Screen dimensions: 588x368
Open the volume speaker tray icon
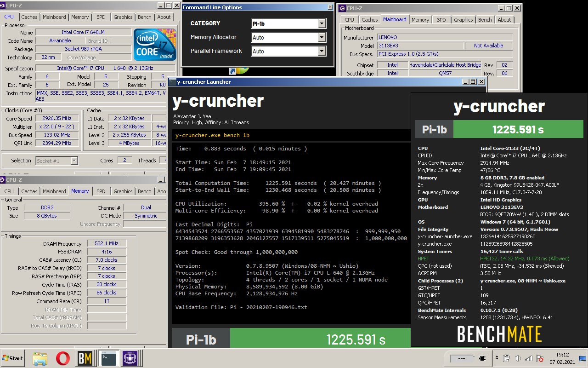[518, 358]
